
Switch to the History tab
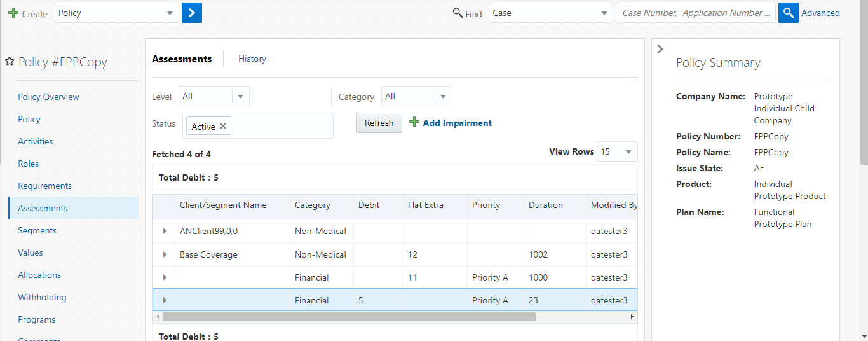(252, 59)
